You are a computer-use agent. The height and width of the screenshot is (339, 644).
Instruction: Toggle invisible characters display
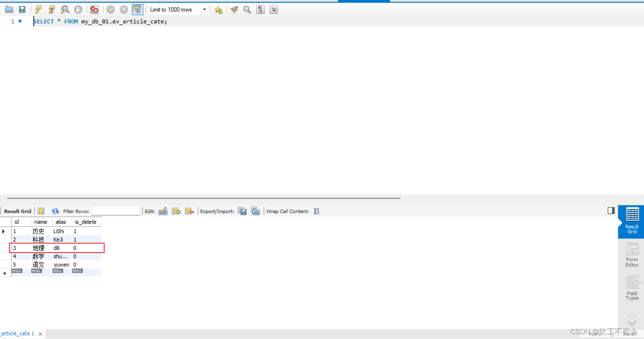(x=260, y=9)
